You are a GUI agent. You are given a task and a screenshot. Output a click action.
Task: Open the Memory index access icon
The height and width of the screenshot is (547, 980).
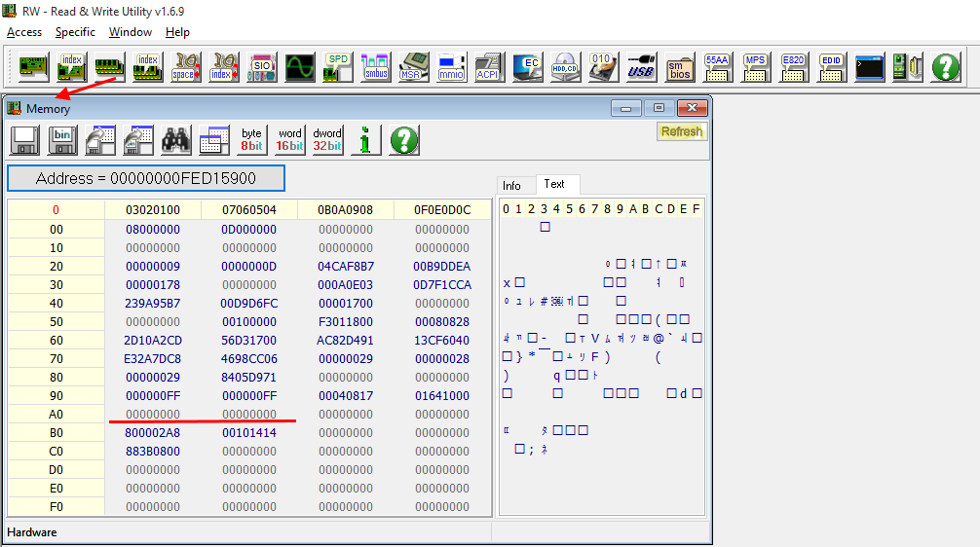point(147,67)
